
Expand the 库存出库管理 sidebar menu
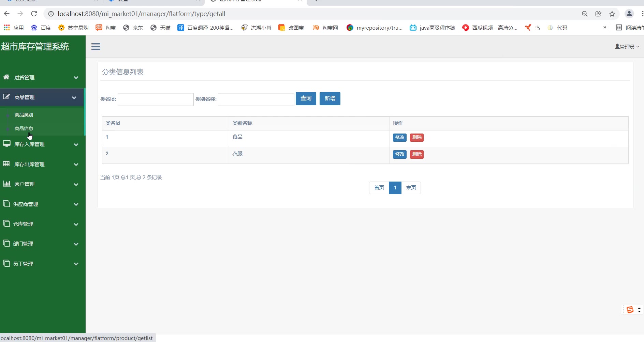pyautogui.click(x=43, y=164)
